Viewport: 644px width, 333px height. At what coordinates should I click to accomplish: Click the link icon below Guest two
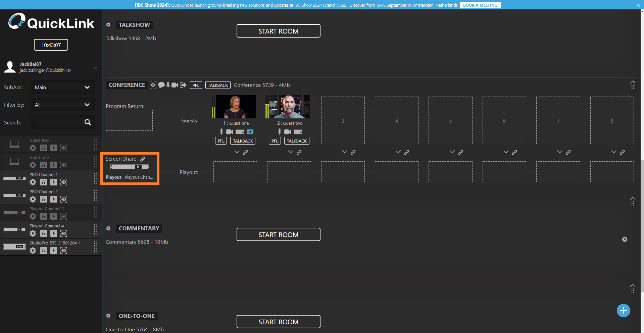pyautogui.click(x=299, y=152)
